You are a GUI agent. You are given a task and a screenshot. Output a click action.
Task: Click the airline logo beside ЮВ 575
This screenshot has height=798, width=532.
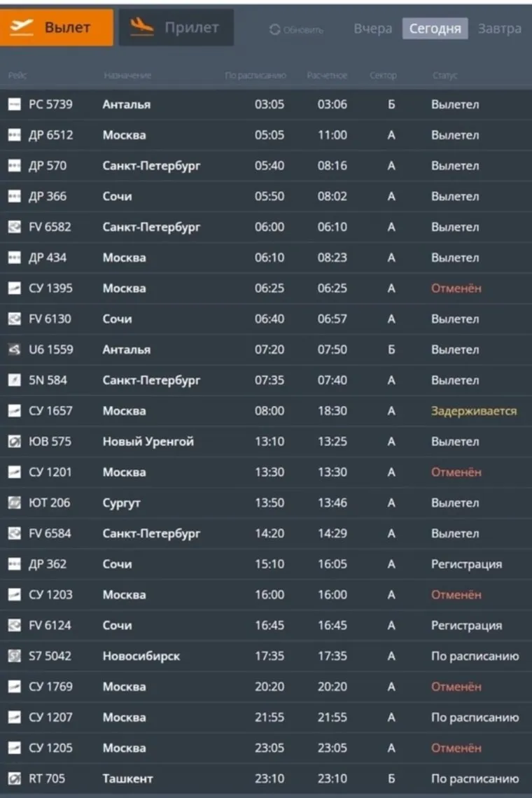pos(14,442)
